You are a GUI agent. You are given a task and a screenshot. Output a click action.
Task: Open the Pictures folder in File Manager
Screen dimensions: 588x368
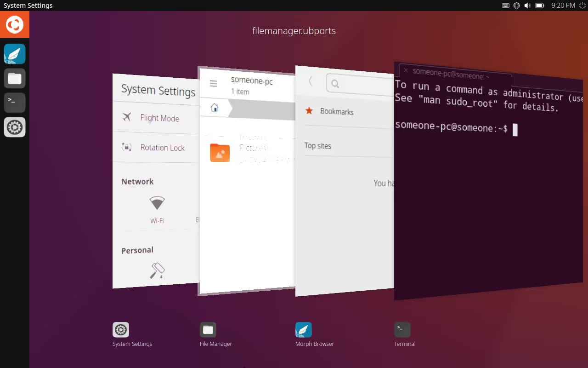(220, 152)
